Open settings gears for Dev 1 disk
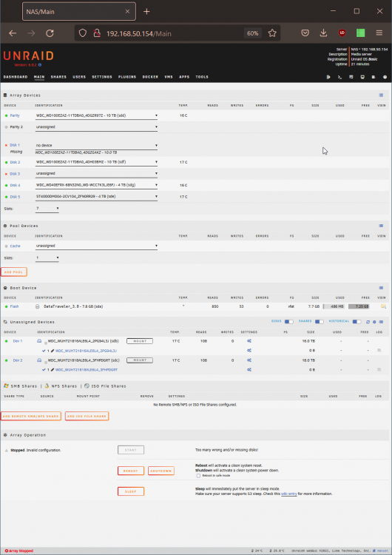392x555 pixels. tap(249, 341)
